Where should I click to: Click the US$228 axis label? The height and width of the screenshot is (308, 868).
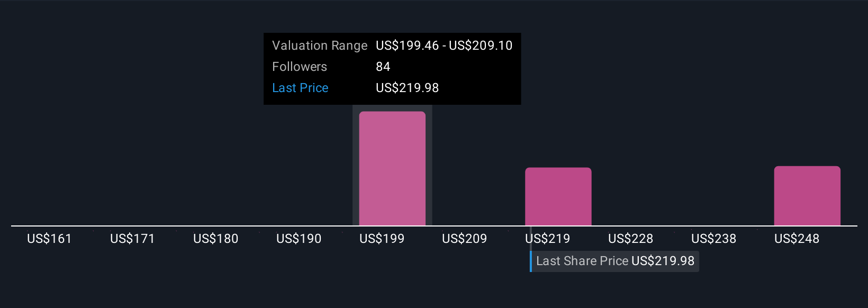pos(630,239)
